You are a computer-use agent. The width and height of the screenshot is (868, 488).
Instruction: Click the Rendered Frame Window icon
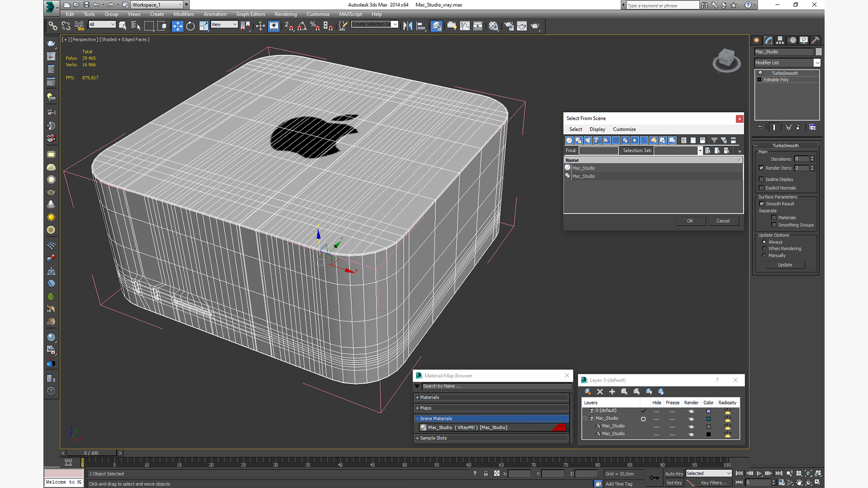pyautogui.click(x=522, y=26)
